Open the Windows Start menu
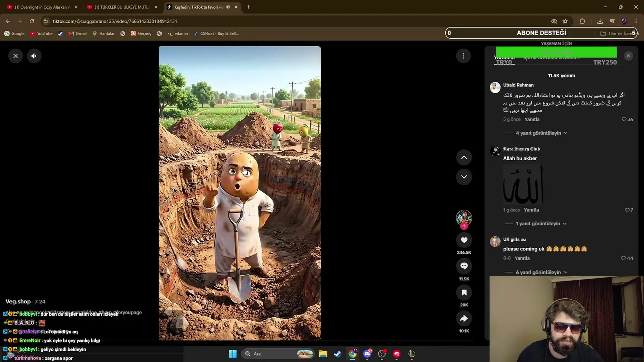The image size is (644, 362). coord(233,354)
